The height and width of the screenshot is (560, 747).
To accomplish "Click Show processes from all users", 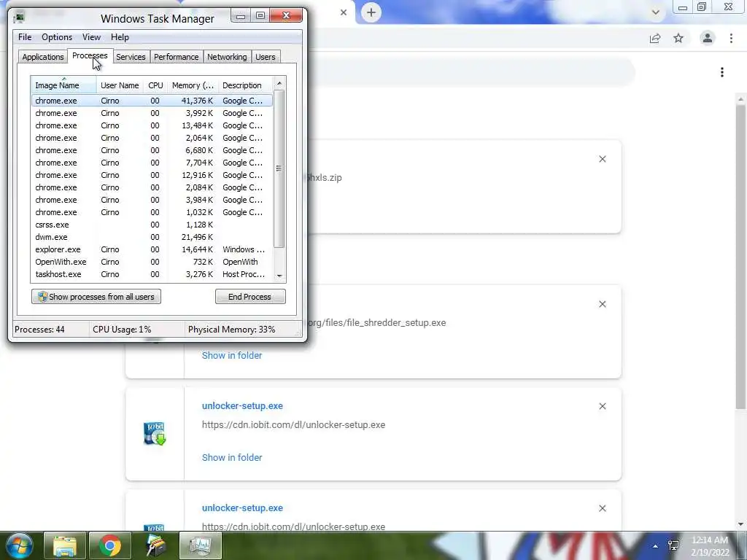I will point(96,297).
